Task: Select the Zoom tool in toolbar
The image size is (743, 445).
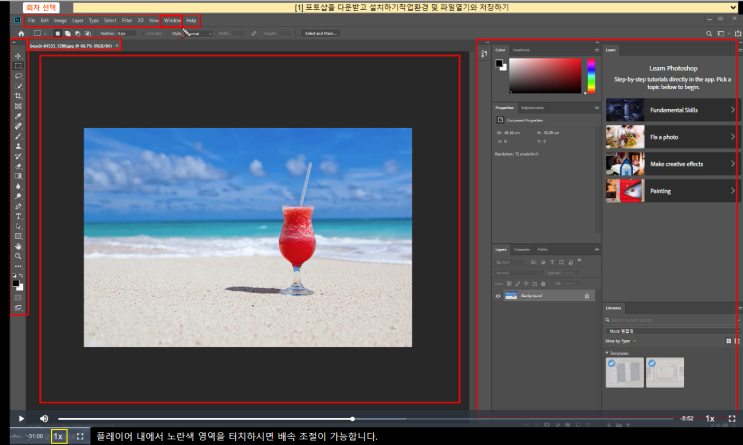Action: (x=18, y=256)
